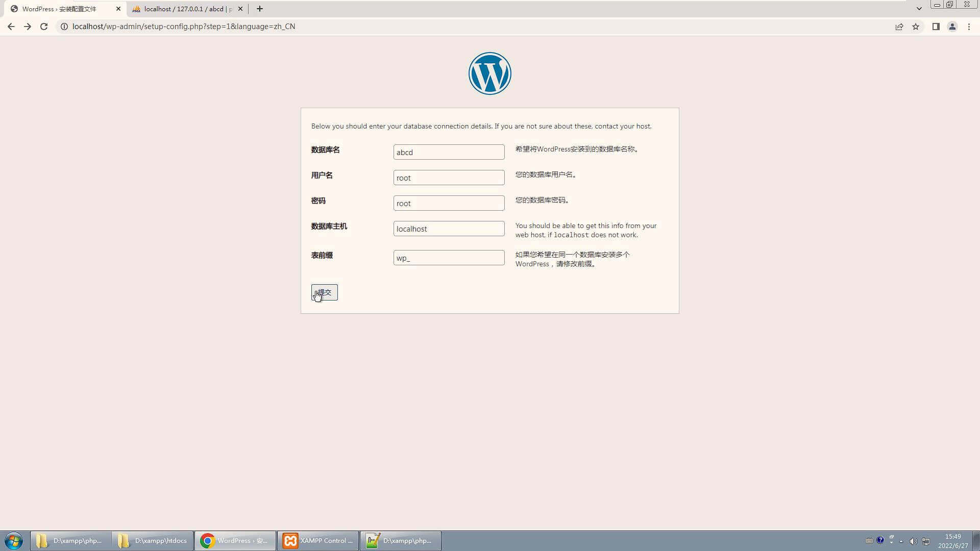This screenshot has height=551, width=980.
Task: Open the keyboard icon in system tray
Action: (869, 540)
